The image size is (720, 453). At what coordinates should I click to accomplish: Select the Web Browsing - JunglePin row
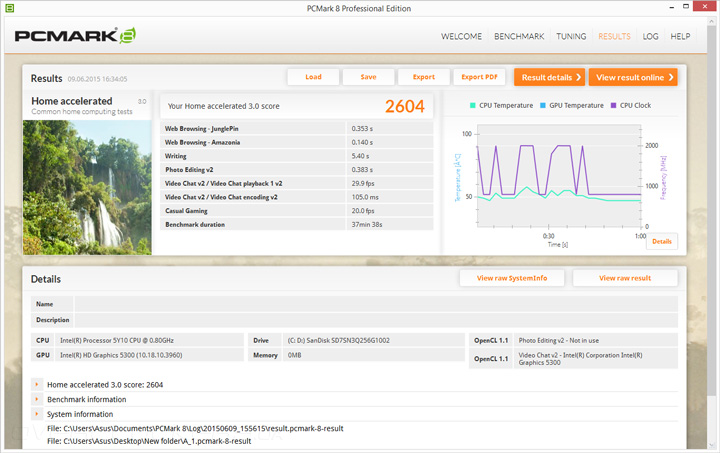pyautogui.click(x=297, y=129)
